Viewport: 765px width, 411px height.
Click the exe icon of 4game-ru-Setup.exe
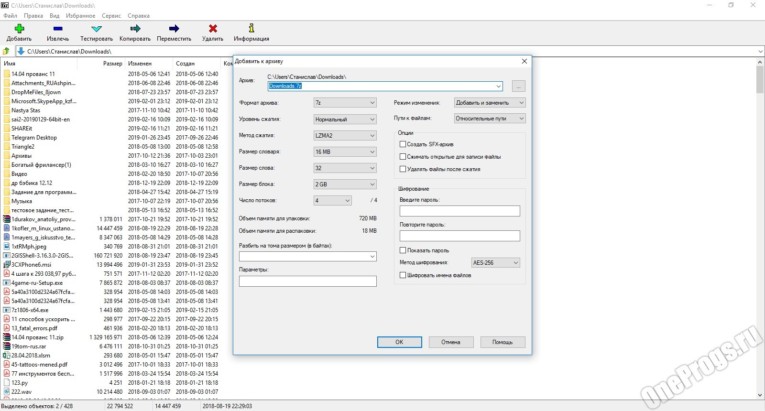pos(7,283)
